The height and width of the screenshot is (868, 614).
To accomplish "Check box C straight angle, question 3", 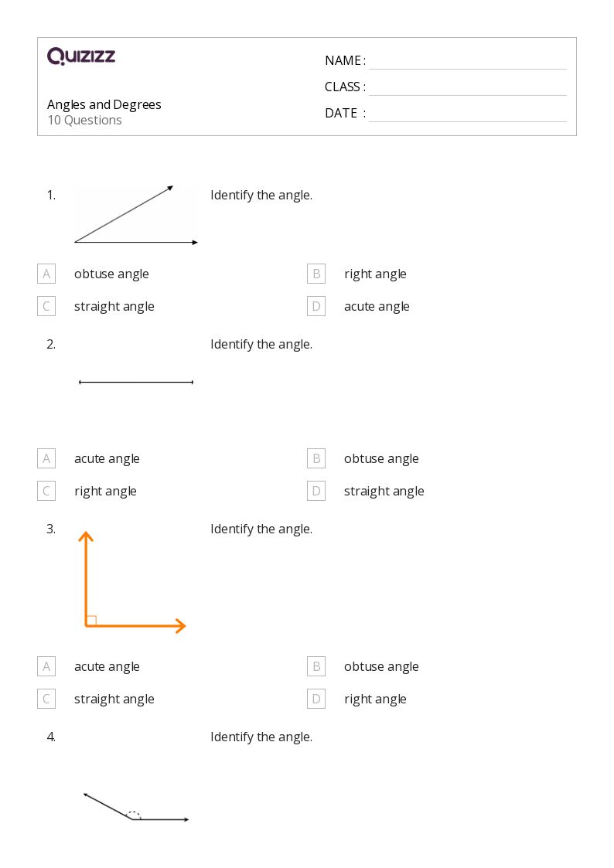I will [46, 699].
